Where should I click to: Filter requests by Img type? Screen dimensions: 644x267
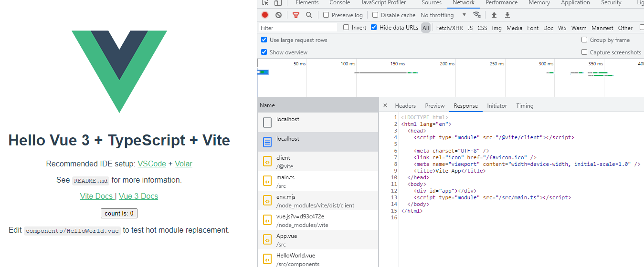pyautogui.click(x=497, y=28)
